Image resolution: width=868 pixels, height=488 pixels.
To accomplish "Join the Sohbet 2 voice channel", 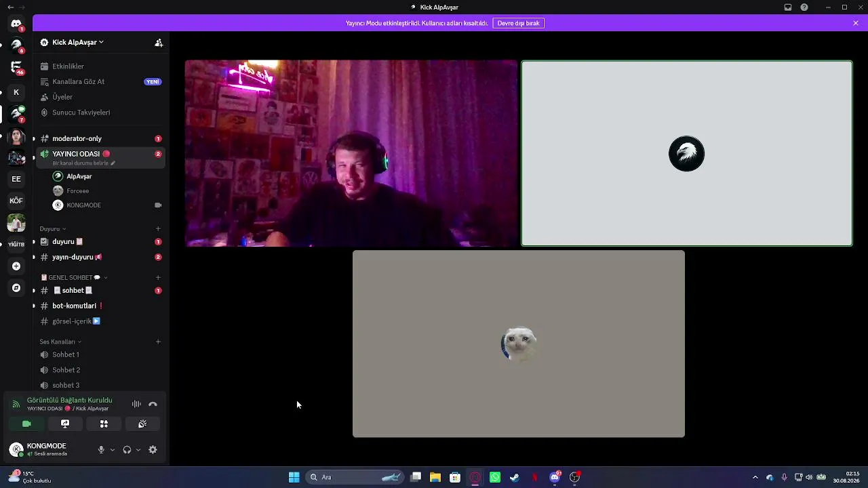I will [99, 370].
